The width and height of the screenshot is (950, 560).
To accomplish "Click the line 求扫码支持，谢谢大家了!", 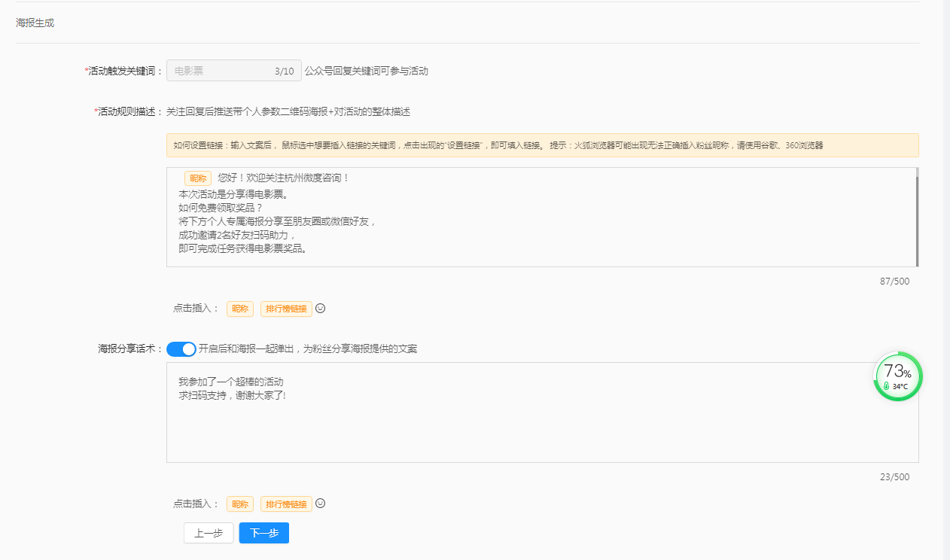I will (233, 395).
